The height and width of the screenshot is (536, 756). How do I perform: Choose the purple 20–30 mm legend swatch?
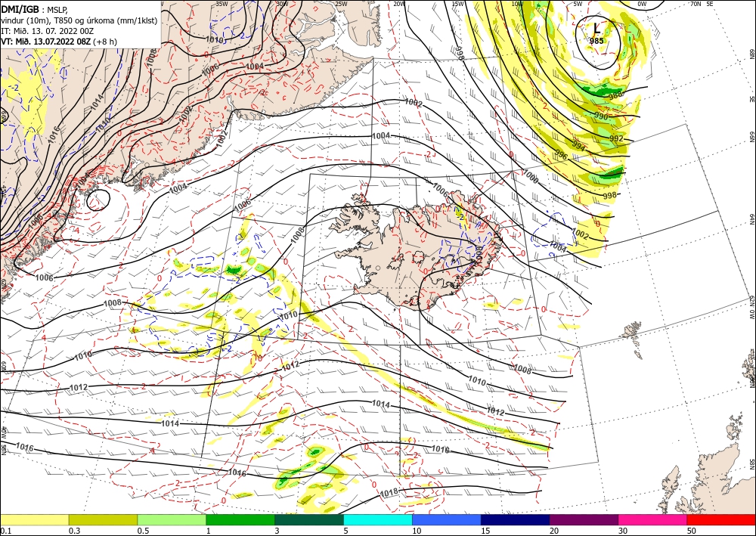pyautogui.click(x=584, y=519)
